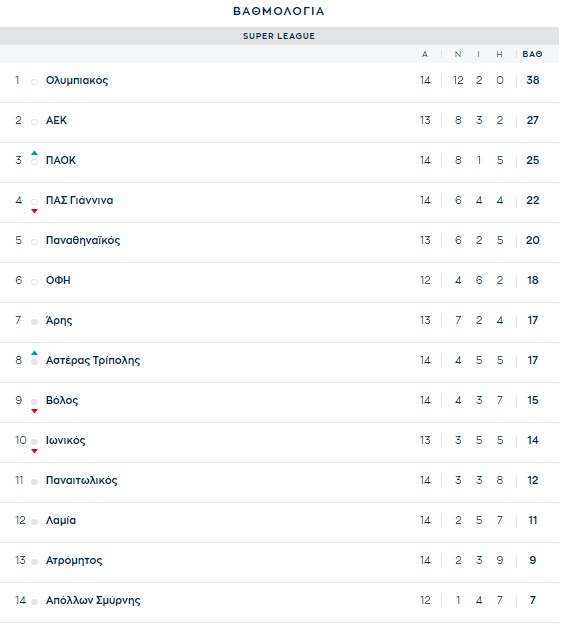575x627 pixels.
Task: Select the ΟΦΗ team name
Action: [x=58, y=280]
